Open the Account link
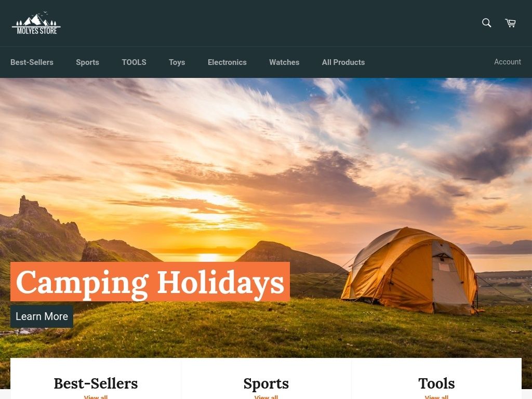532x399 pixels. coord(507,62)
